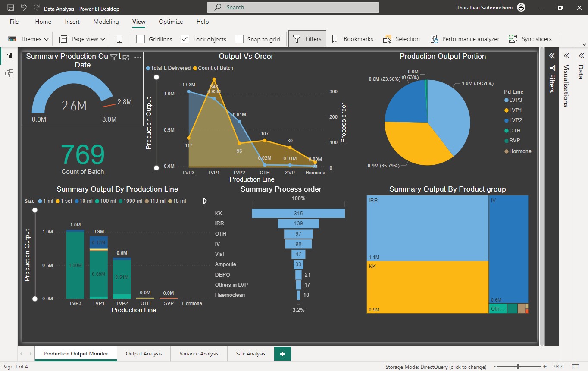Open the Help ribbon tab
The width and height of the screenshot is (588, 371).
pos(203,22)
